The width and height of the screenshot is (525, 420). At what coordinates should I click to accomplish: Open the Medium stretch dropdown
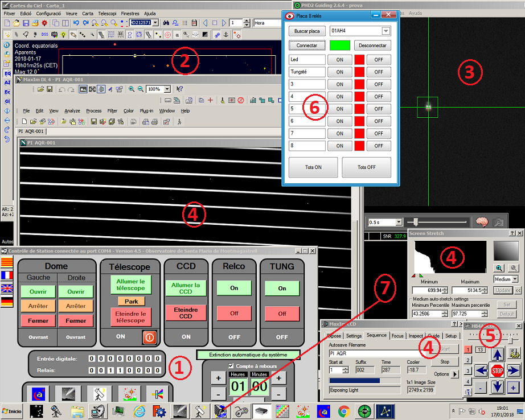[515, 279]
